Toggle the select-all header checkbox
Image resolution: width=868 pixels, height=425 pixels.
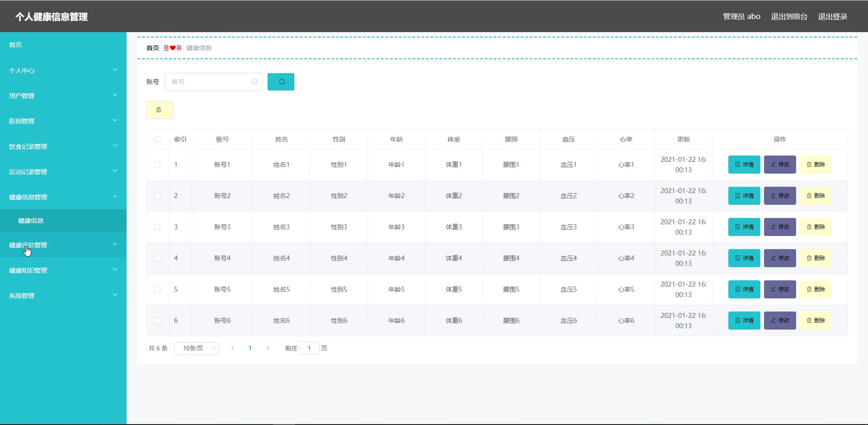(158, 139)
